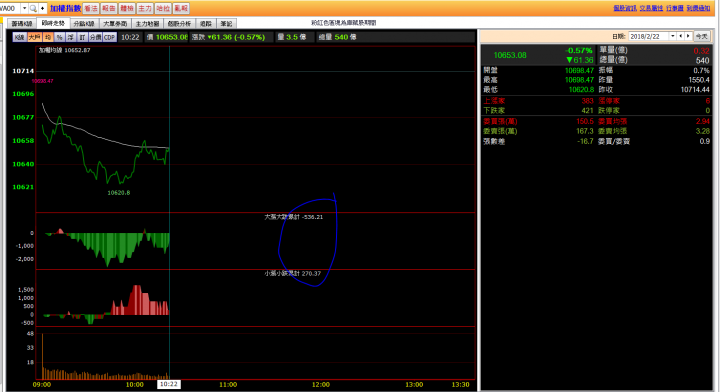The width and height of the screenshot is (720, 392).
Task: Click the 加權指數 title
Action: click(x=65, y=8)
